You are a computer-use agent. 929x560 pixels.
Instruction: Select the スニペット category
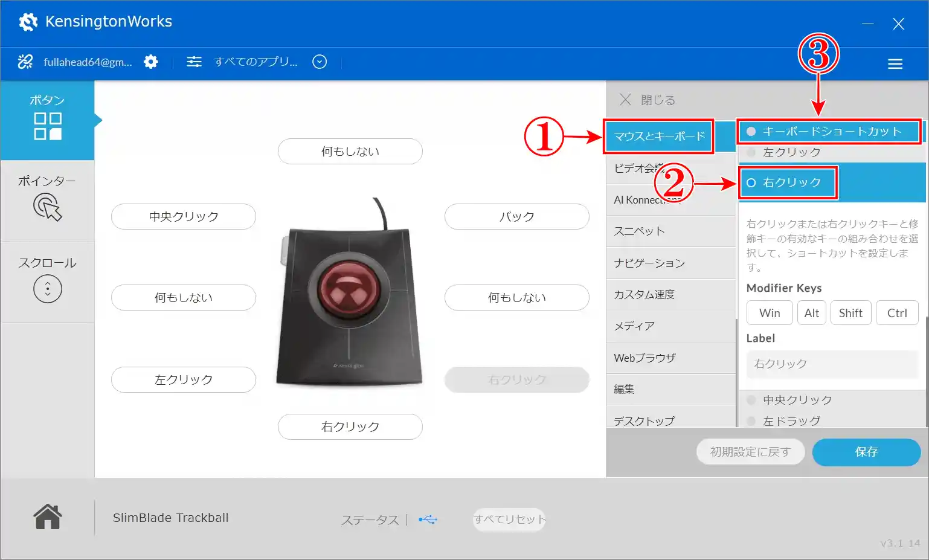point(670,231)
